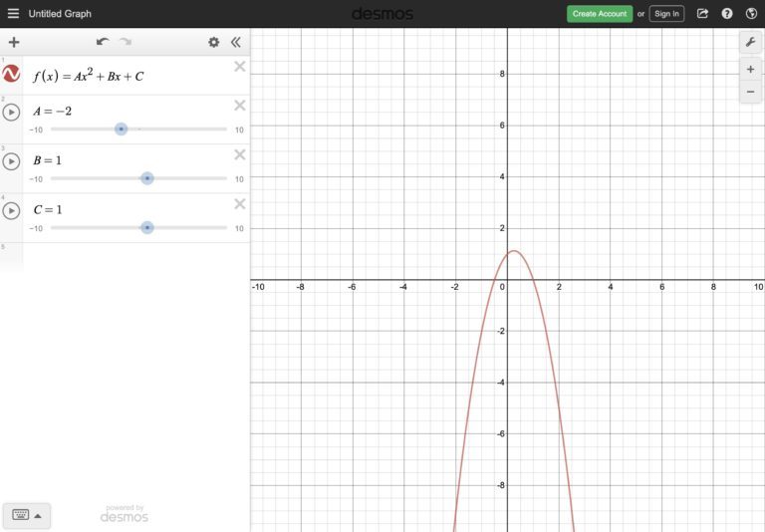This screenshot has width=765, height=532.
Task: Click the parabola vertex on the graph
Action: point(514,251)
